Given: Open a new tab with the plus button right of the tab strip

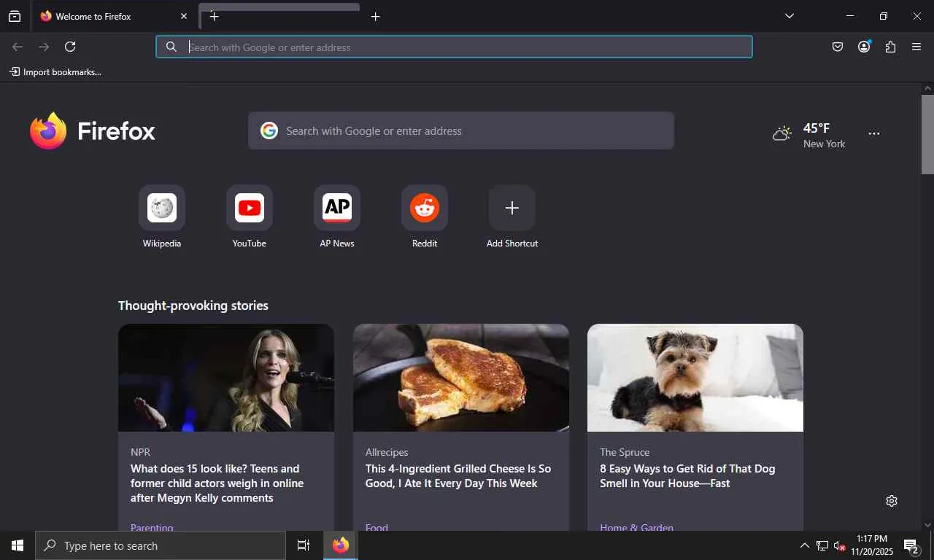Looking at the screenshot, I should (x=375, y=16).
